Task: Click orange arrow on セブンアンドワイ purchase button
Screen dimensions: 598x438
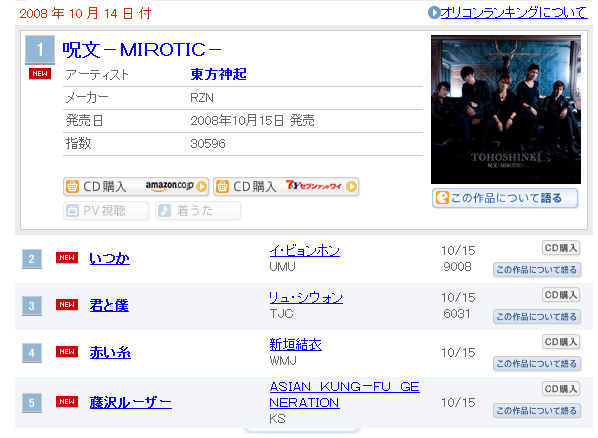Action: tap(351, 187)
